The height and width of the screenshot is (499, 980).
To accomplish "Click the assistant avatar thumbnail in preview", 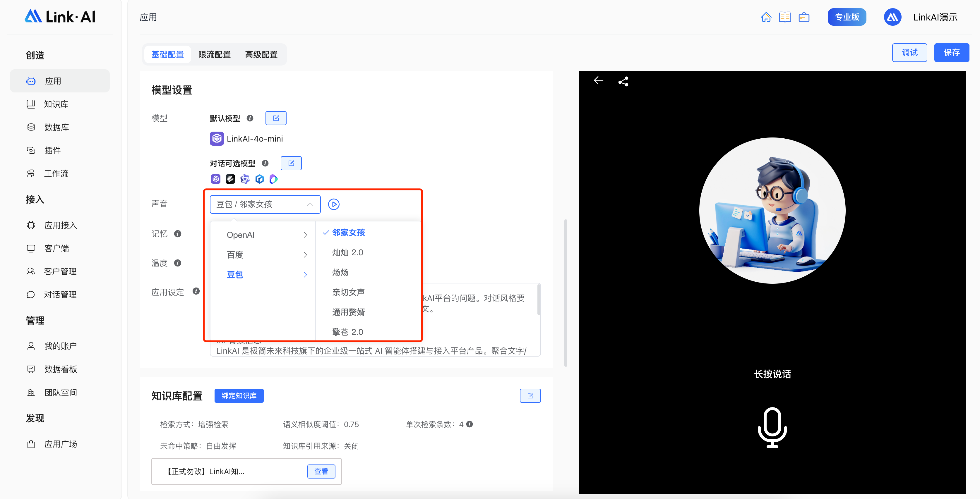I will coord(772,210).
